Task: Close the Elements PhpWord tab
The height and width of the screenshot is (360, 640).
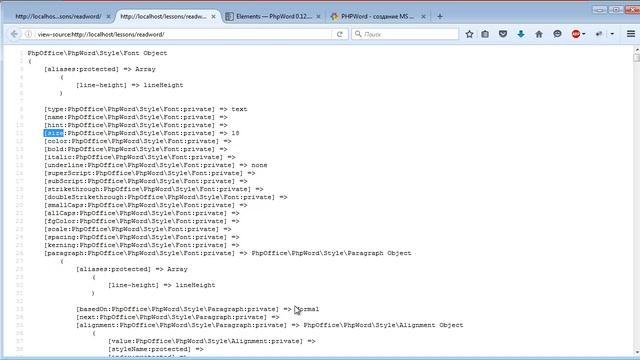Action: coord(318,16)
